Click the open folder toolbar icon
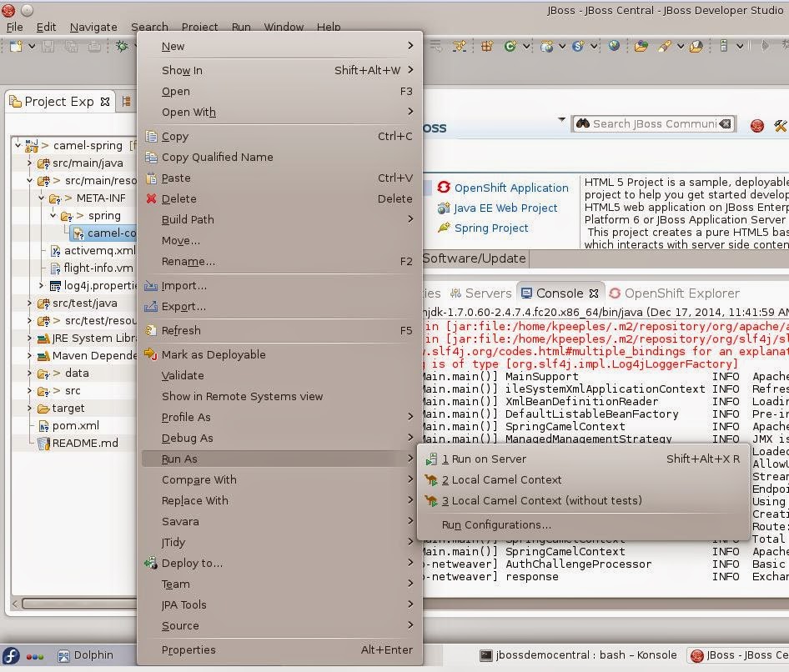 coord(641,47)
